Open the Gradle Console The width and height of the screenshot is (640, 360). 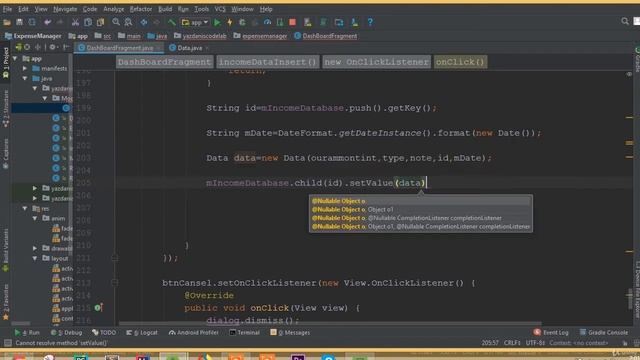click(x=603, y=333)
